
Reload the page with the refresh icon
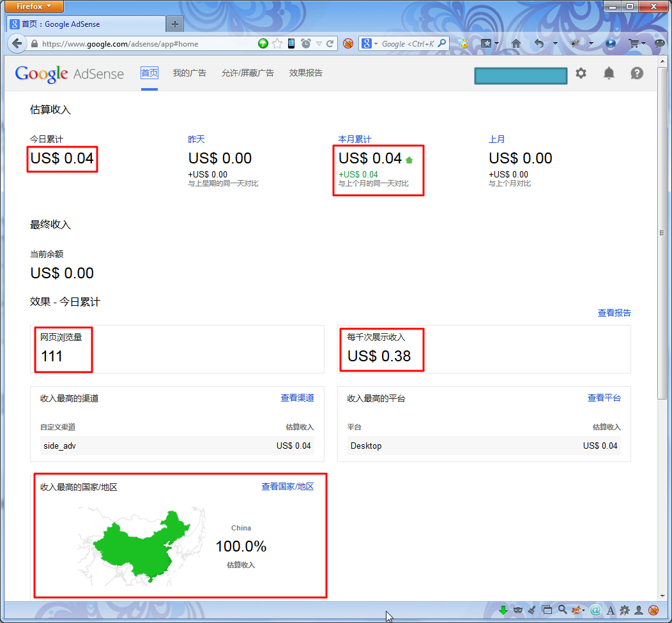pyautogui.click(x=330, y=43)
